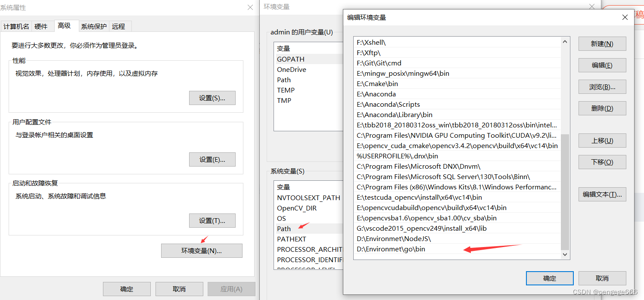644x300 pixels.
Task: Click 取消 in 编辑环境变量 dialog
Action: click(x=602, y=278)
